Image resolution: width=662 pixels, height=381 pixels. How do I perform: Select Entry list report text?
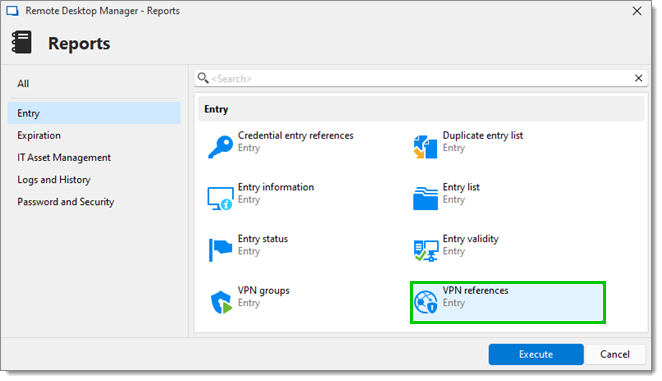pyautogui.click(x=461, y=187)
